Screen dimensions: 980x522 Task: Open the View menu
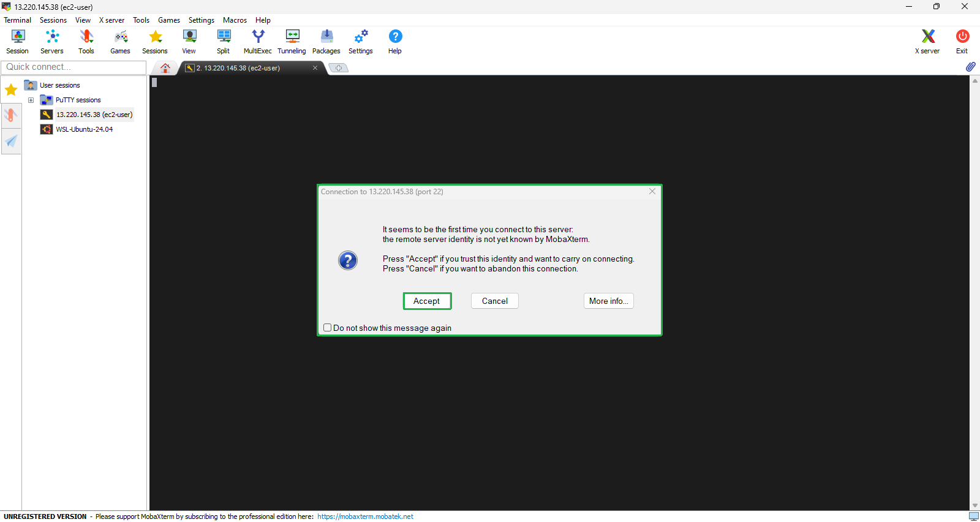pyautogui.click(x=83, y=20)
